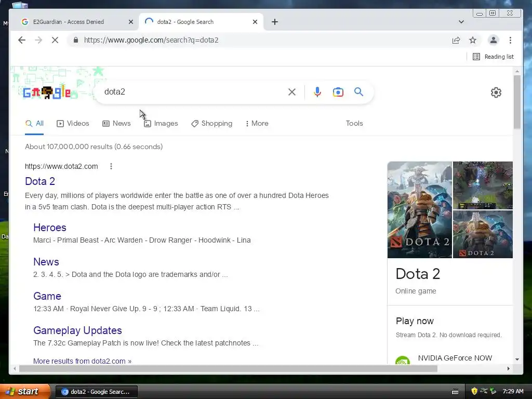The image size is (532, 399).
Task: Click the security shield tray icon
Action: (474, 391)
